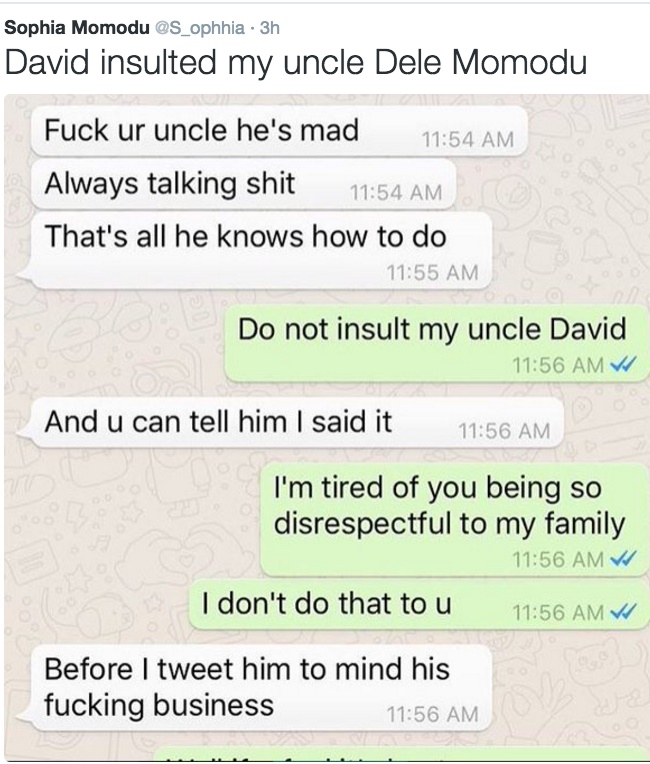Click the 11:55 AM message timestamp
Image resolution: width=650 pixels, height=764 pixels.
pyautogui.click(x=432, y=272)
